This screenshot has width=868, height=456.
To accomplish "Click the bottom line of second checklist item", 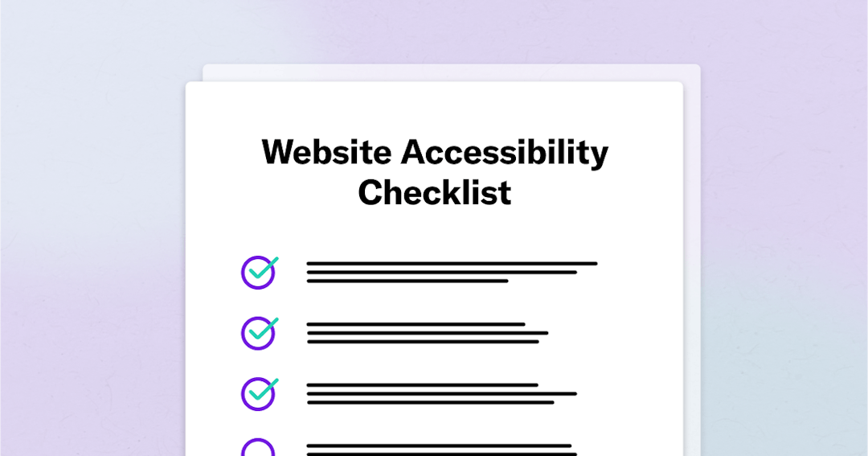I will (x=423, y=342).
